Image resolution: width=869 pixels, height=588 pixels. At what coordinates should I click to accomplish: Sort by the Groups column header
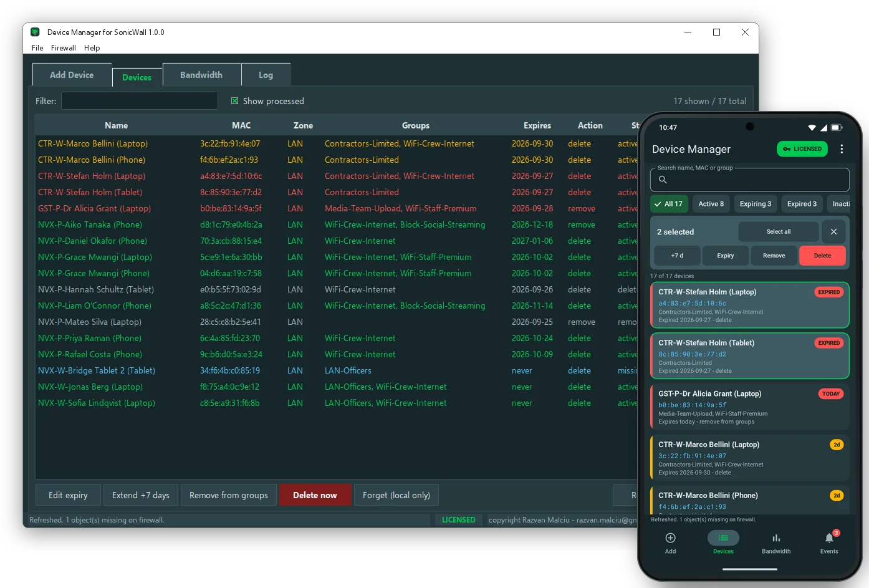(416, 125)
